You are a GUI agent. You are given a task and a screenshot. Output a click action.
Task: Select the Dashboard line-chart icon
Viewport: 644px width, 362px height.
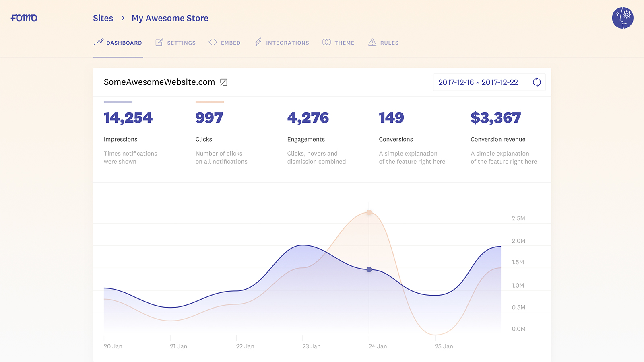[x=98, y=42]
